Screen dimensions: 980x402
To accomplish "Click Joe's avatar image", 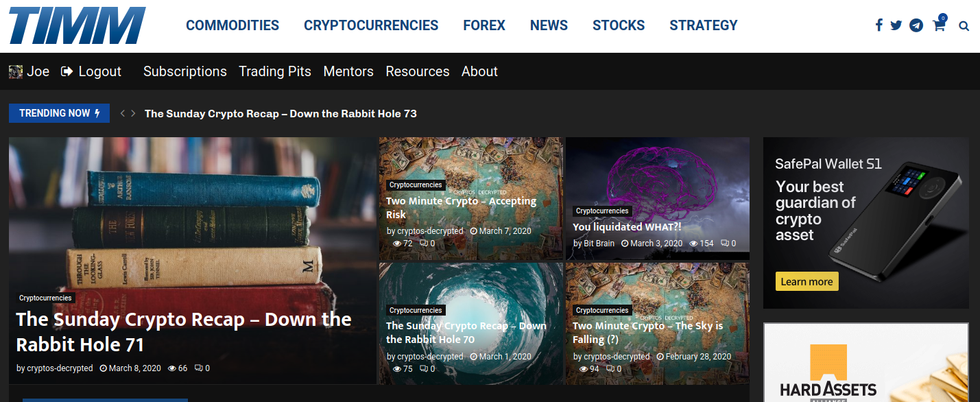I will click(x=15, y=71).
